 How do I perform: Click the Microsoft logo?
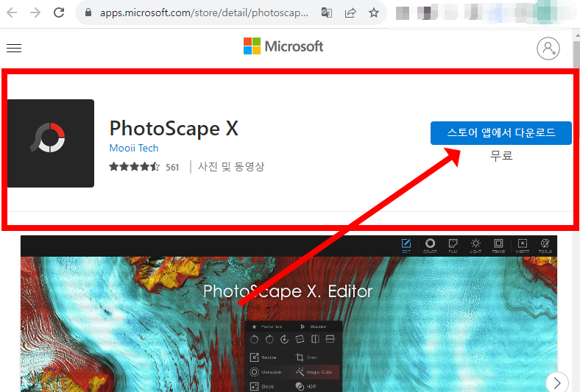283,46
